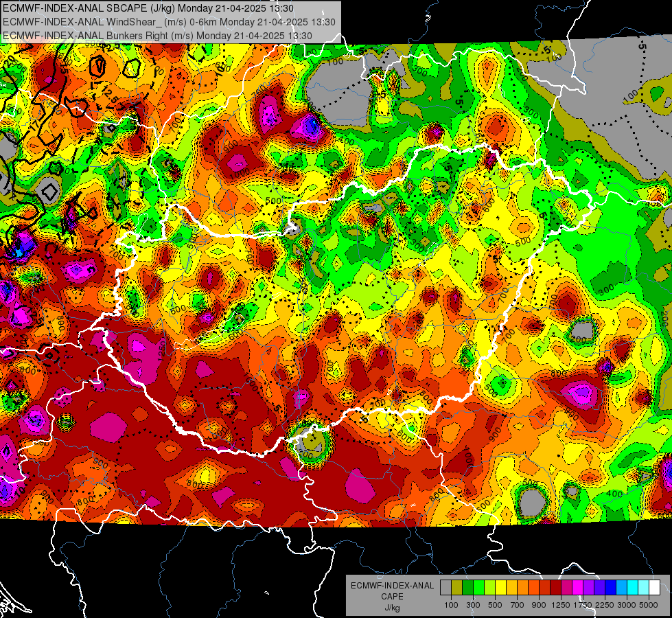Viewport: 672px width, 618px height.
Task: Click the J/kg unit label in legend
Action: coord(392,608)
